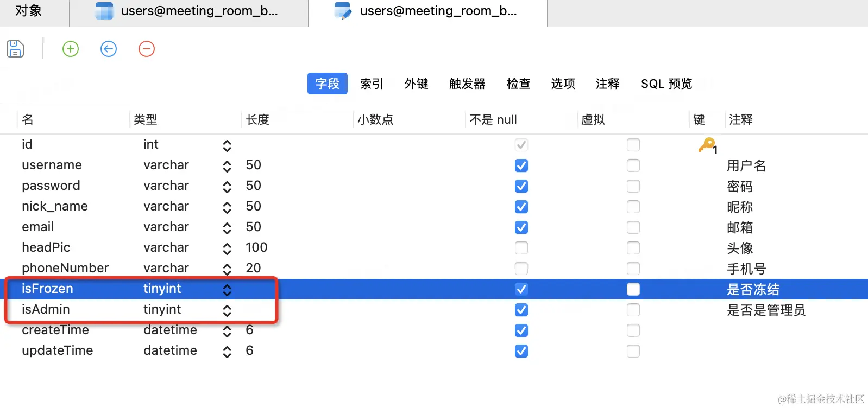Viewport: 868px width, 408px height.
Task: Click the datetime type of updateTime
Action: [170, 350]
